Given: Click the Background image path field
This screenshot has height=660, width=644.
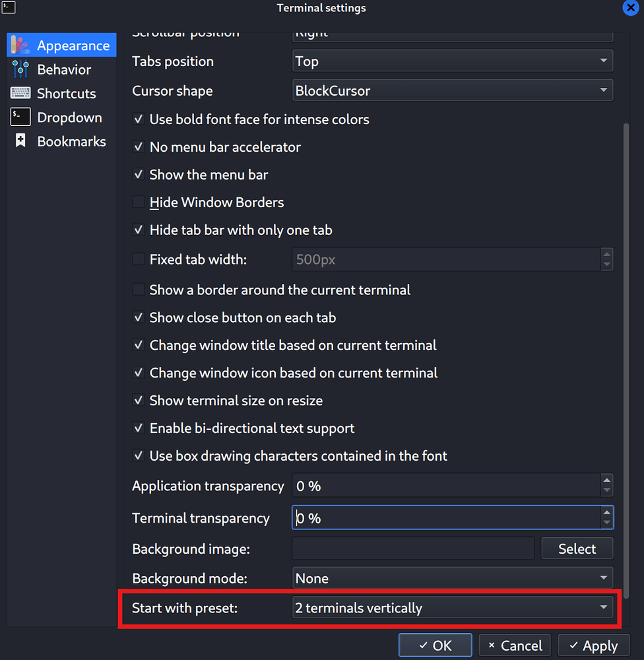Looking at the screenshot, I should [x=413, y=548].
